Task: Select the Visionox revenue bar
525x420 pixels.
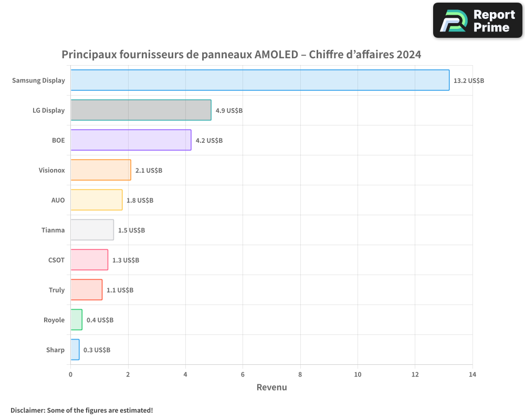Action: click(x=100, y=170)
